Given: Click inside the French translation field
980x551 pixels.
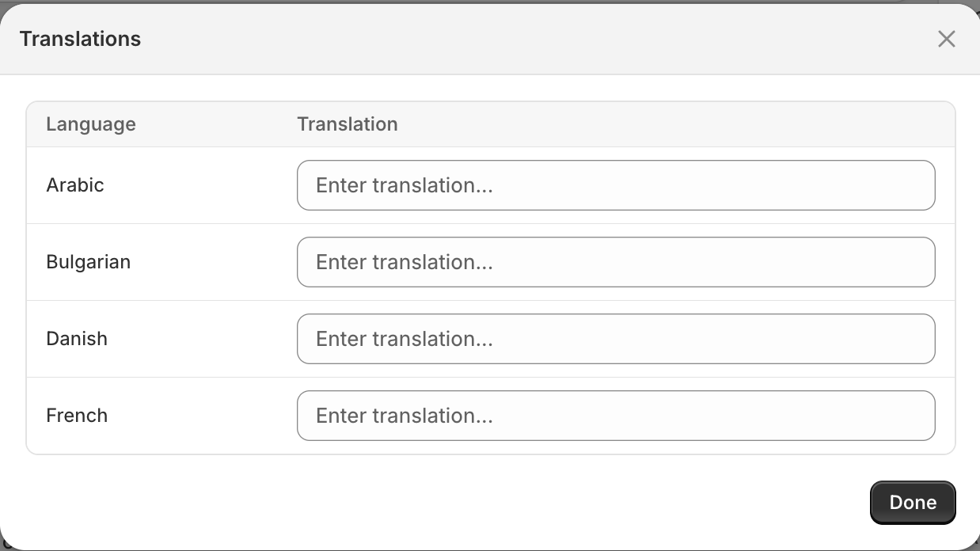Looking at the screenshot, I should click(x=616, y=415).
